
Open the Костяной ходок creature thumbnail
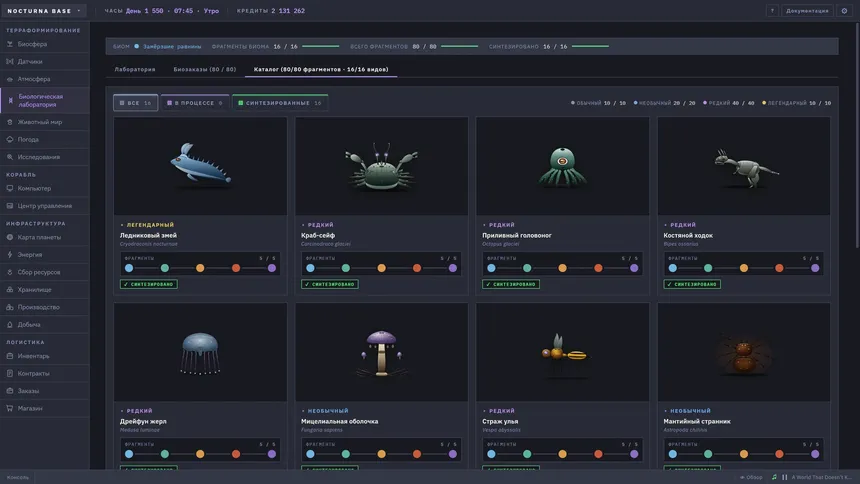pyautogui.click(x=744, y=166)
